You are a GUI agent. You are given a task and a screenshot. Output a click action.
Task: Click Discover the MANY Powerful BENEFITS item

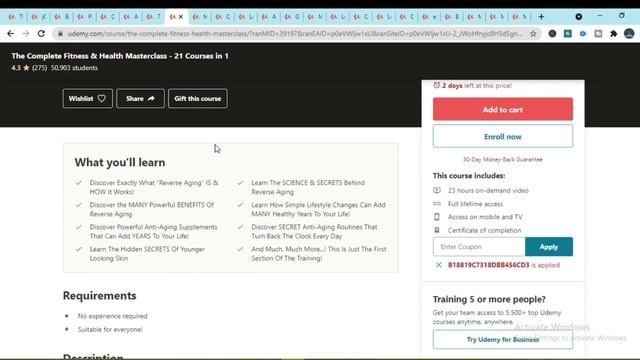pyautogui.click(x=152, y=209)
